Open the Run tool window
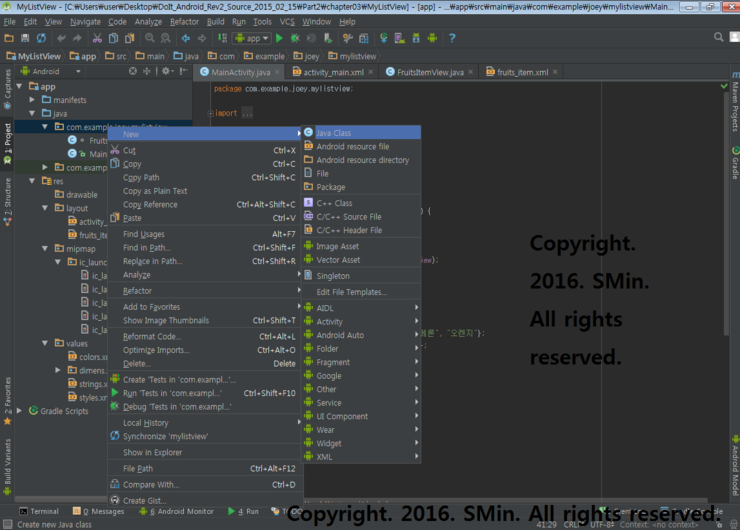This screenshot has height=530, width=740. click(244, 511)
